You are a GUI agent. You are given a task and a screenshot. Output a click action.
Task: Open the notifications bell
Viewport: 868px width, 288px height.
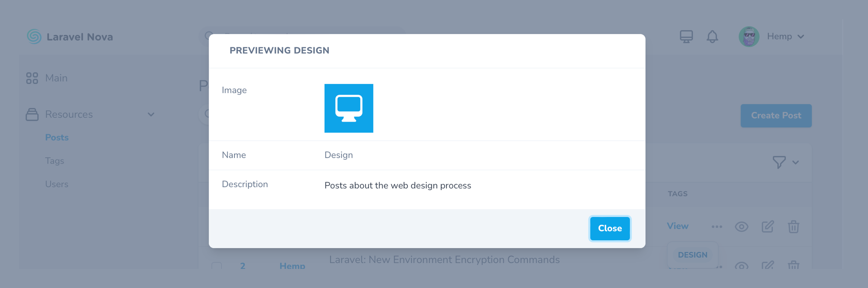[712, 37]
